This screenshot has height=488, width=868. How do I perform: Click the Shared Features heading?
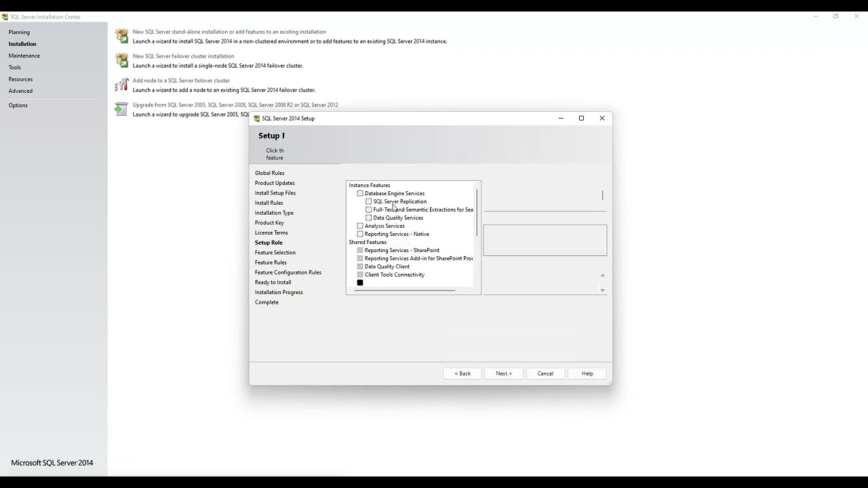pyautogui.click(x=368, y=242)
